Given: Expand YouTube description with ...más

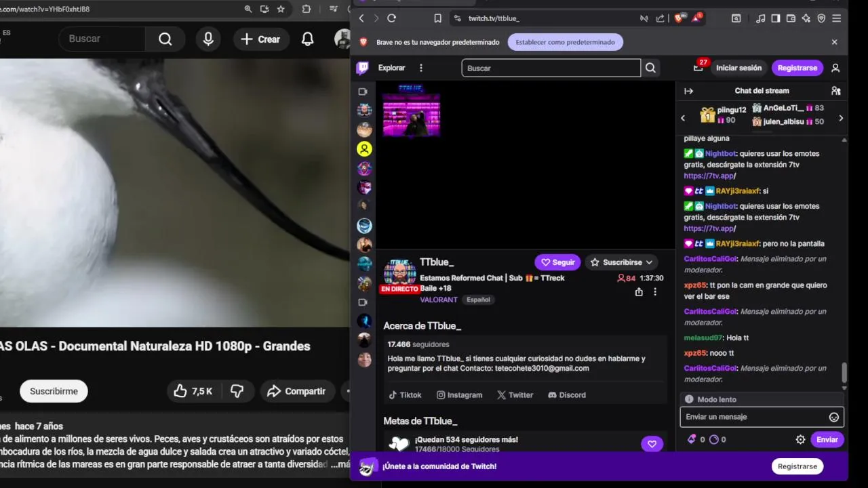Looking at the screenshot, I should (x=340, y=464).
